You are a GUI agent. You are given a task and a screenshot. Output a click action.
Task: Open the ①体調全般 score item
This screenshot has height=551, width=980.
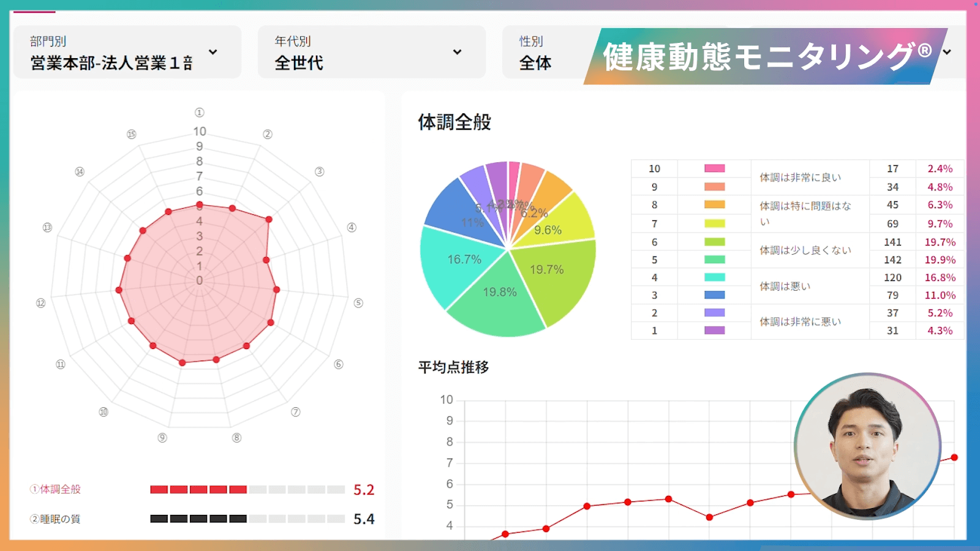click(x=56, y=489)
